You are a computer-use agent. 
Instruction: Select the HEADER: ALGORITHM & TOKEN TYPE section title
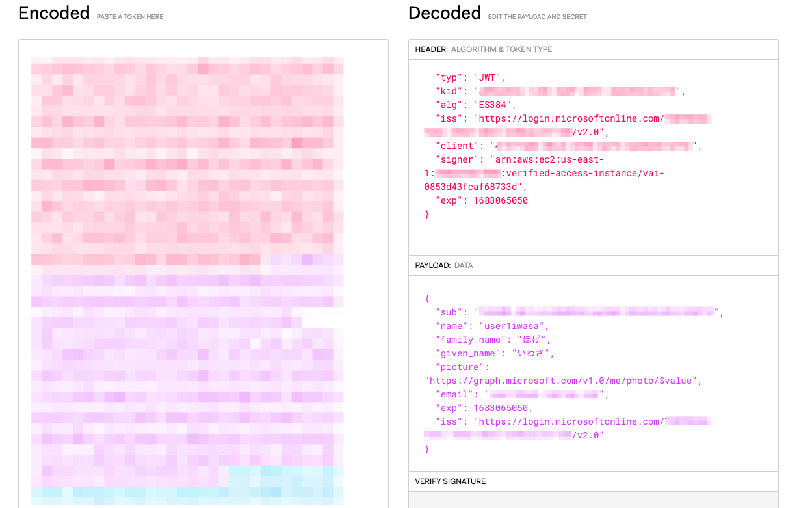[484, 49]
